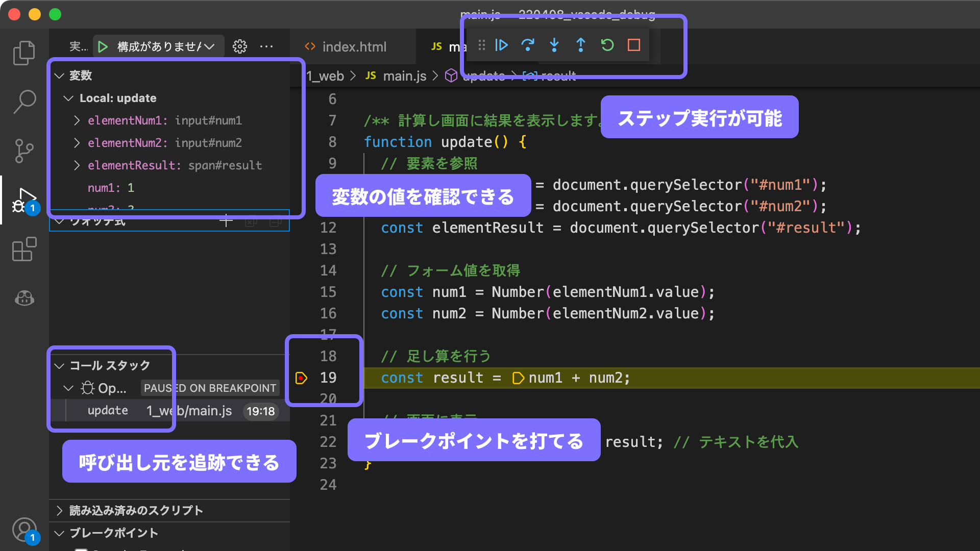Switch to the index.html tab
The width and height of the screenshot is (980, 551).
pos(354,47)
